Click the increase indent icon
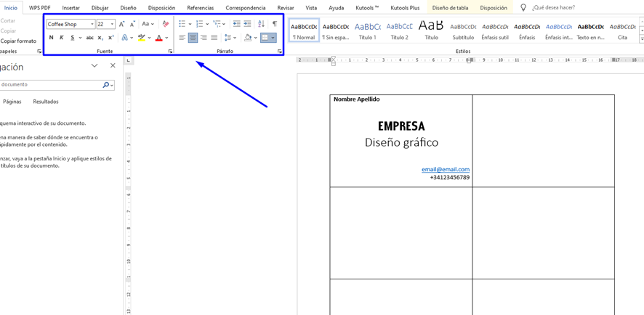This screenshot has width=644, height=315. tap(247, 24)
